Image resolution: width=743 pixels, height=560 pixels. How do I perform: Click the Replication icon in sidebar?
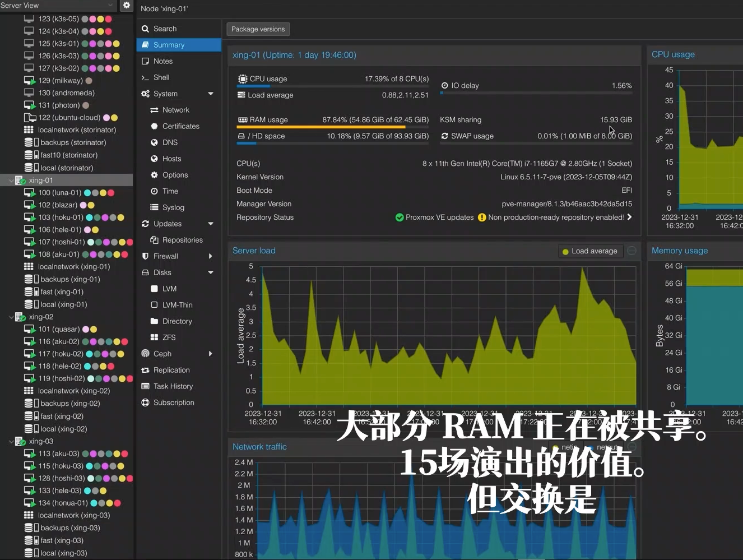point(145,370)
